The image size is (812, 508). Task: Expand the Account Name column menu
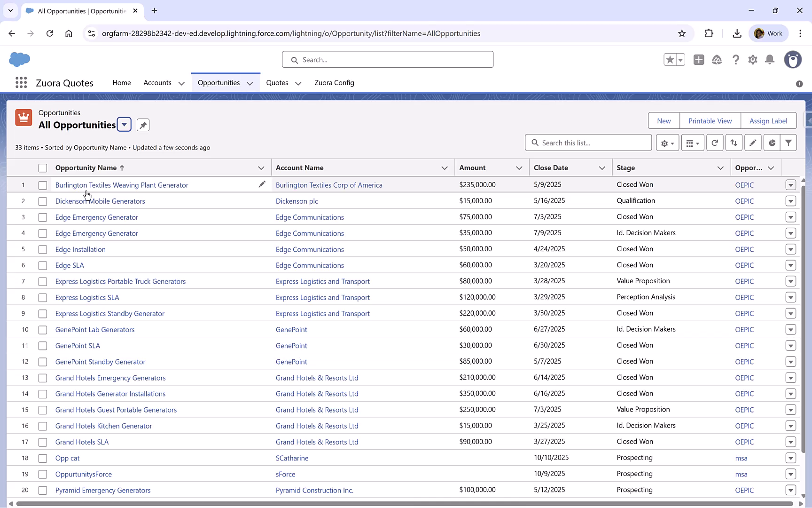point(444,167)
